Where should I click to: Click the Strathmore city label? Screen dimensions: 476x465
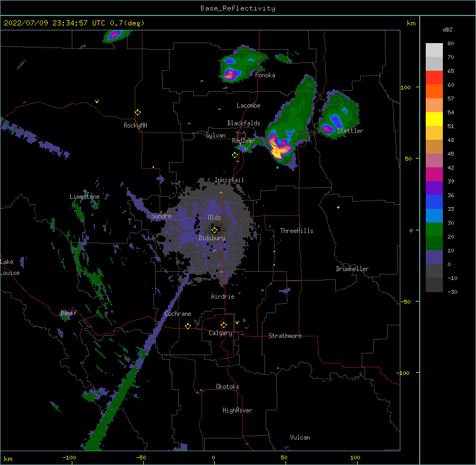[285, 336]
